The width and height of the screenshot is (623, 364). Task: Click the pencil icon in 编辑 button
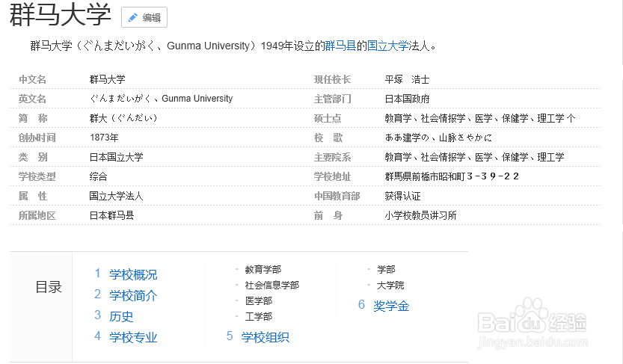point(133,17)
